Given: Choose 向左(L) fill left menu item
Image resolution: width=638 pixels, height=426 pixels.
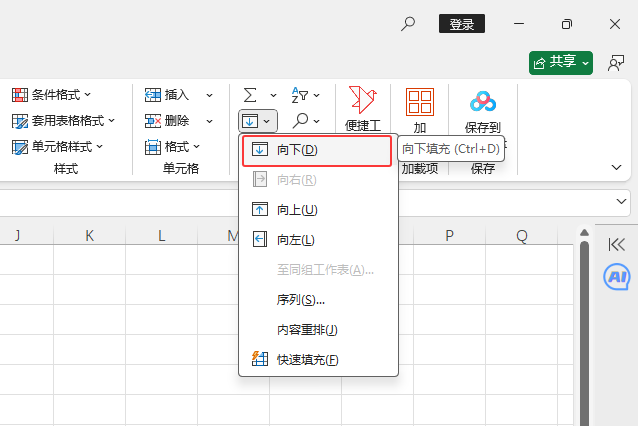Looking at the screenshot, I should tap(318, 240).
